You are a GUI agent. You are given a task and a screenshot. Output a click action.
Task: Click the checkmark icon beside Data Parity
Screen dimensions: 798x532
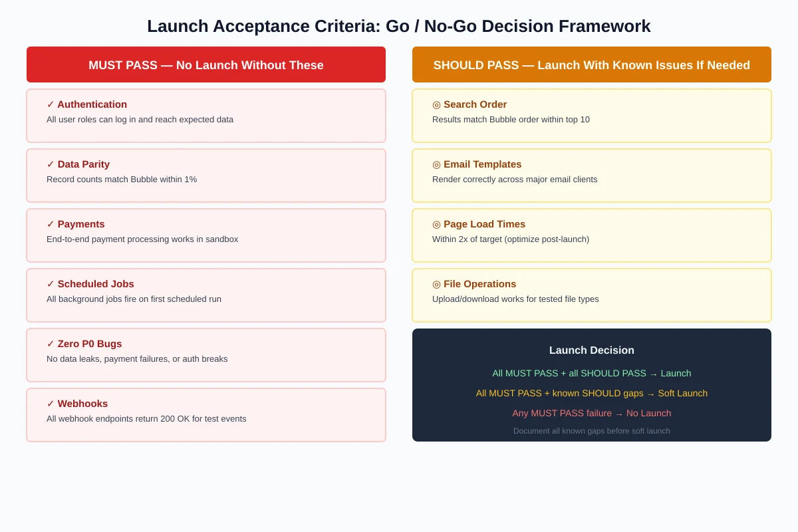click(x=51, y=164)
